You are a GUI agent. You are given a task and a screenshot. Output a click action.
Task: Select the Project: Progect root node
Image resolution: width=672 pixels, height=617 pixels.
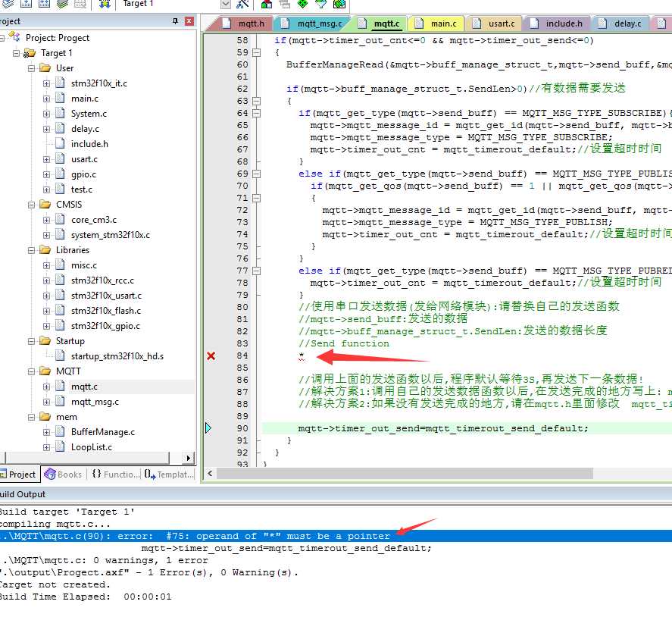pyautogui.click(x=58, y=38)
